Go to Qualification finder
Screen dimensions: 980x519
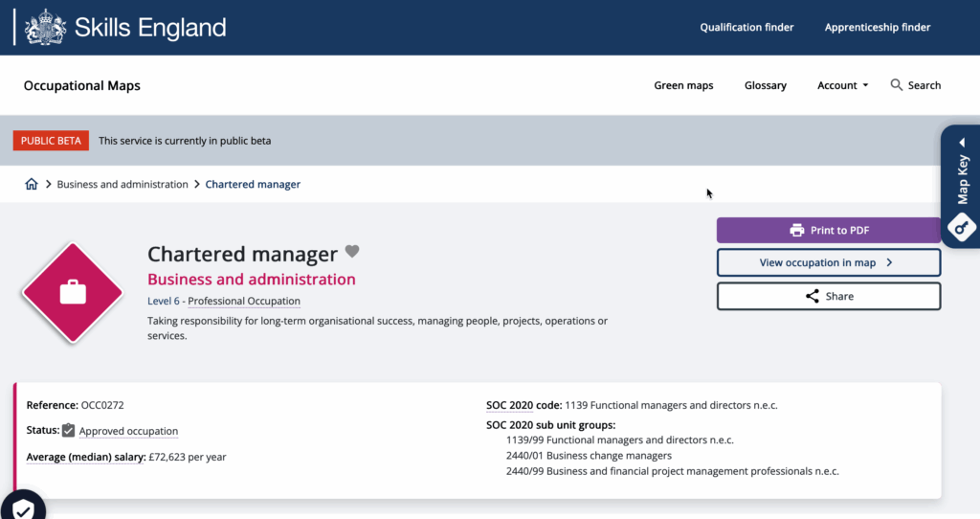pyautogui.click(x=746, y=27)
